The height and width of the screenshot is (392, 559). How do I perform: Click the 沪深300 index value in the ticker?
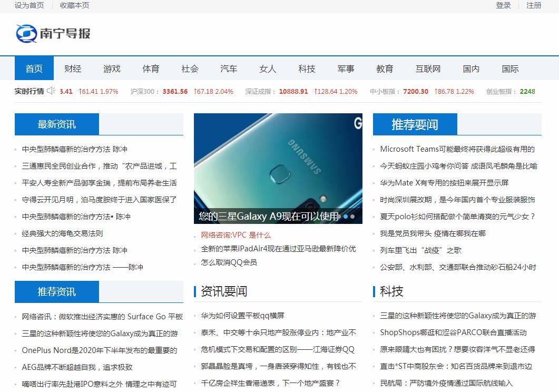coord(175,92)
